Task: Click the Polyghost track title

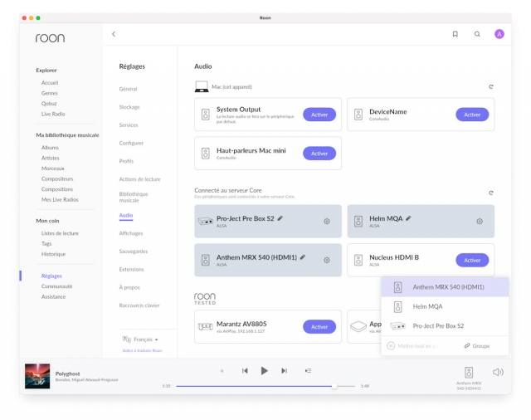Action: pyautogui.click(x=68, y=374)
